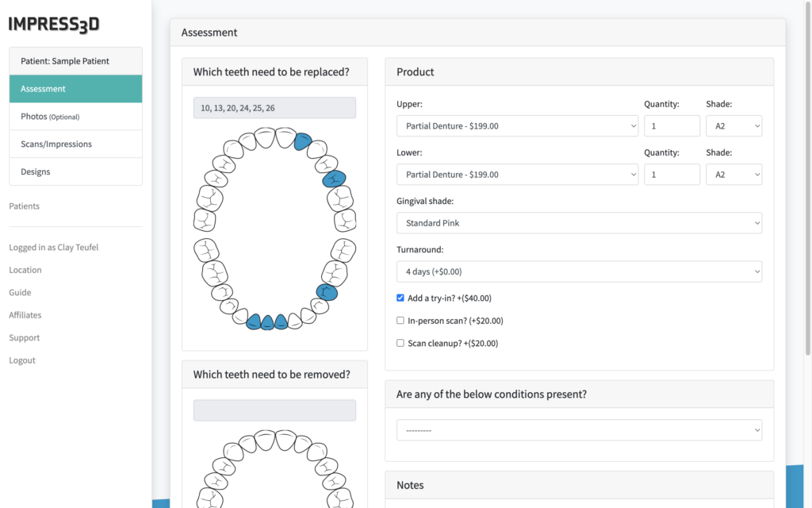Image resolution: width=812 pixels, height=508 pixels.
Task: Click the empty teeth-to-remove field
Action: click(x=274, y=410)
